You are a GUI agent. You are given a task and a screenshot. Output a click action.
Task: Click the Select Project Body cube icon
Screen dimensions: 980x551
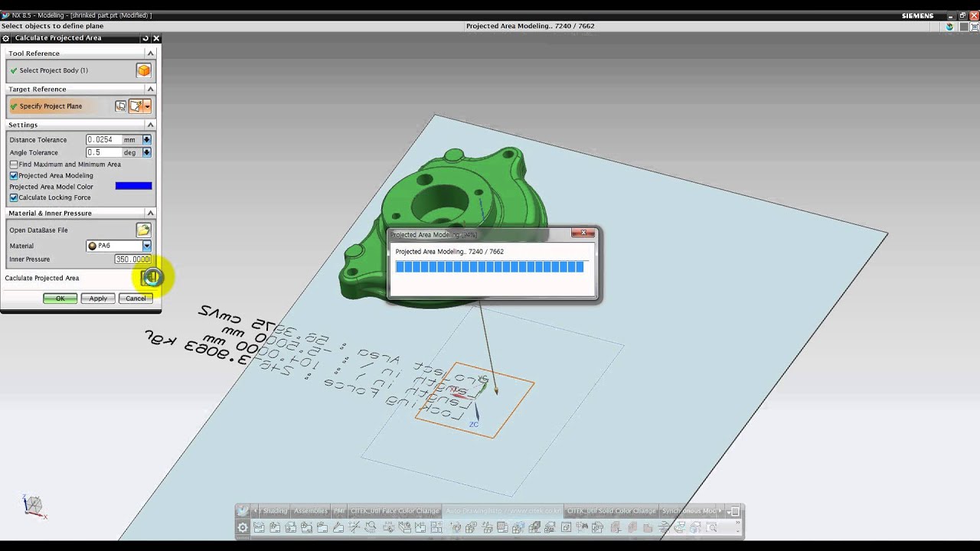click(144, 70)
